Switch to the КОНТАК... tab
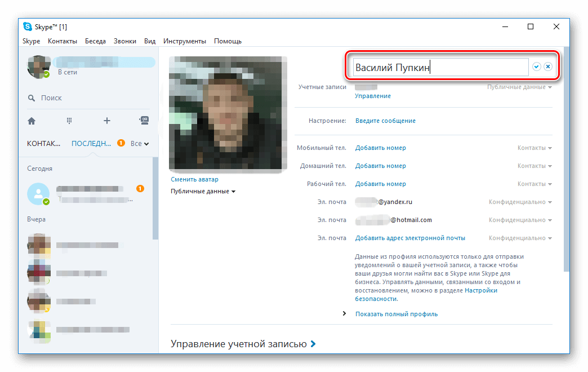588x372 pixels. point(43,144)
